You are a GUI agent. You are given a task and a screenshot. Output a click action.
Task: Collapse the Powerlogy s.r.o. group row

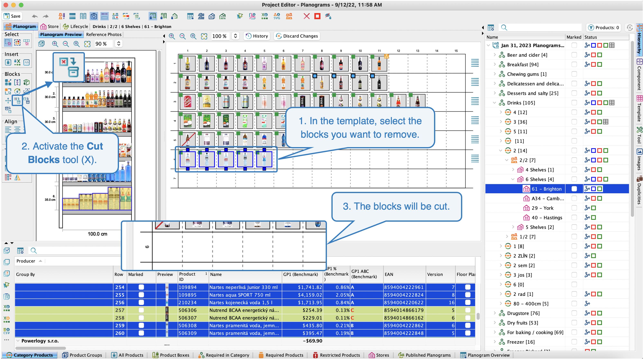tap(18, 341)
